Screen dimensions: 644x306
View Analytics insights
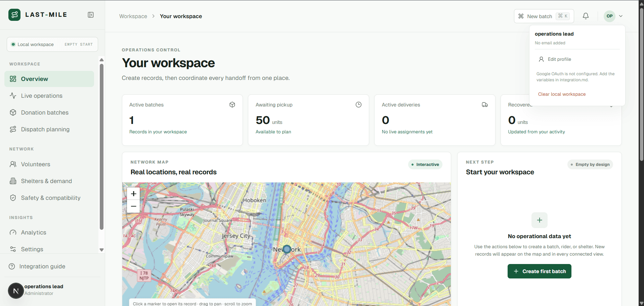[x=49, y=232]
